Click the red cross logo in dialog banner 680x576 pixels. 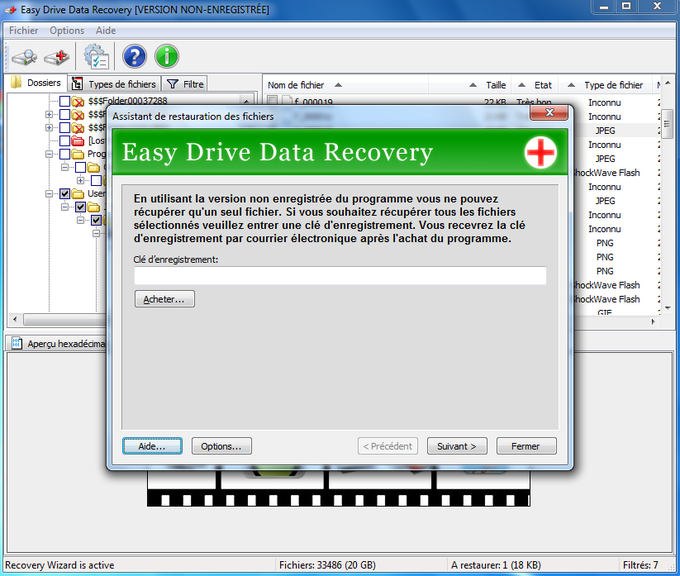pyautogui.click(x=540, y=152)
